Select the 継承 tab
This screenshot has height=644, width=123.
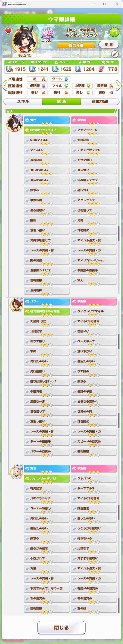(61, 101)
